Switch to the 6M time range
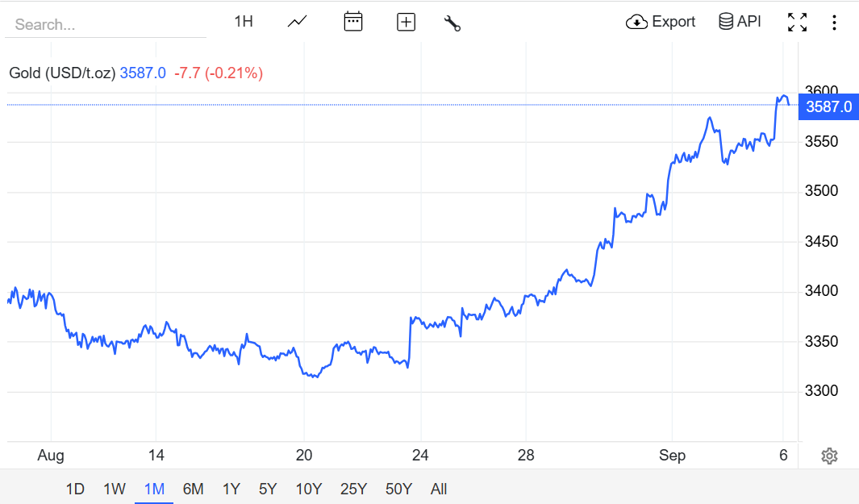 (x=193, y=489)
